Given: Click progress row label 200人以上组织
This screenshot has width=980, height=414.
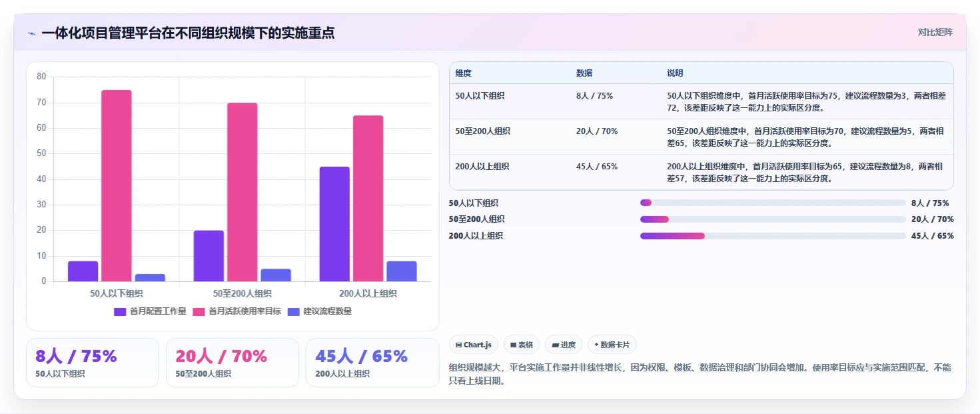Looking at the screenshot, I should point(476,236).
